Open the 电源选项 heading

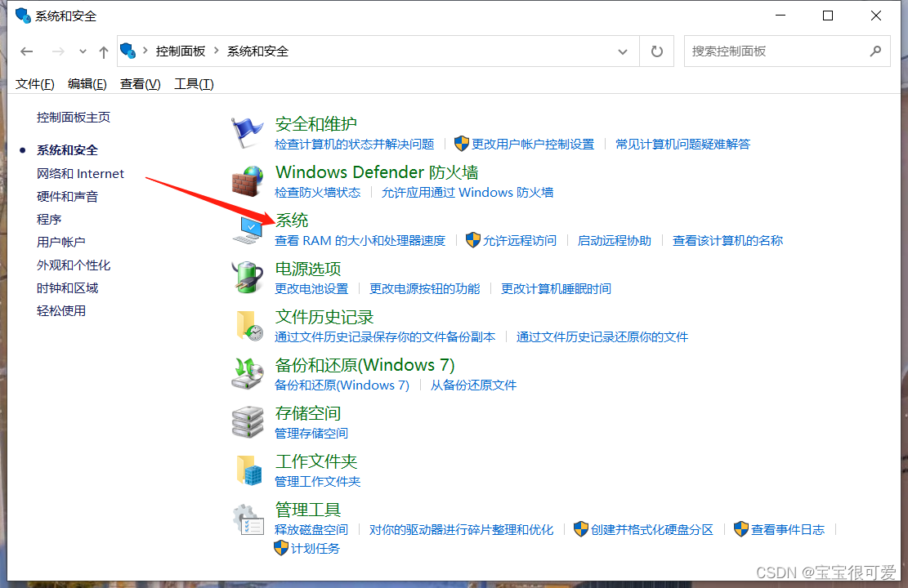tap(307, 269)
